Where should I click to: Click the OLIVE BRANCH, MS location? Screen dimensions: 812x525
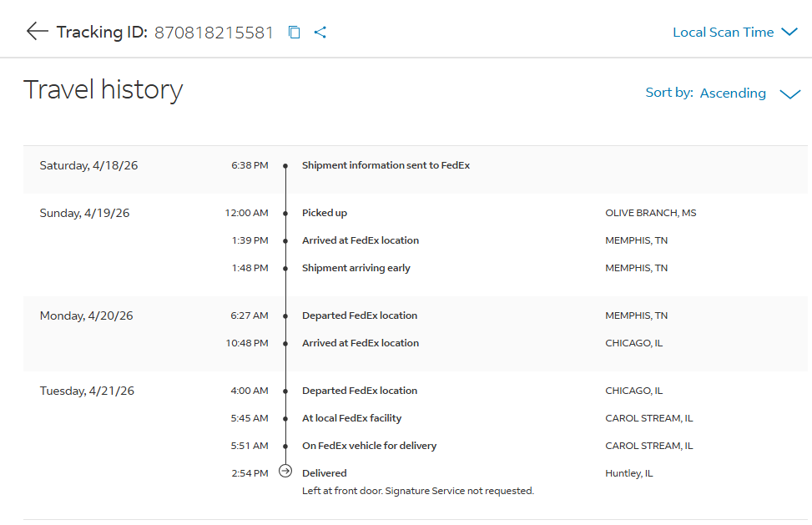tap(651, 213)
